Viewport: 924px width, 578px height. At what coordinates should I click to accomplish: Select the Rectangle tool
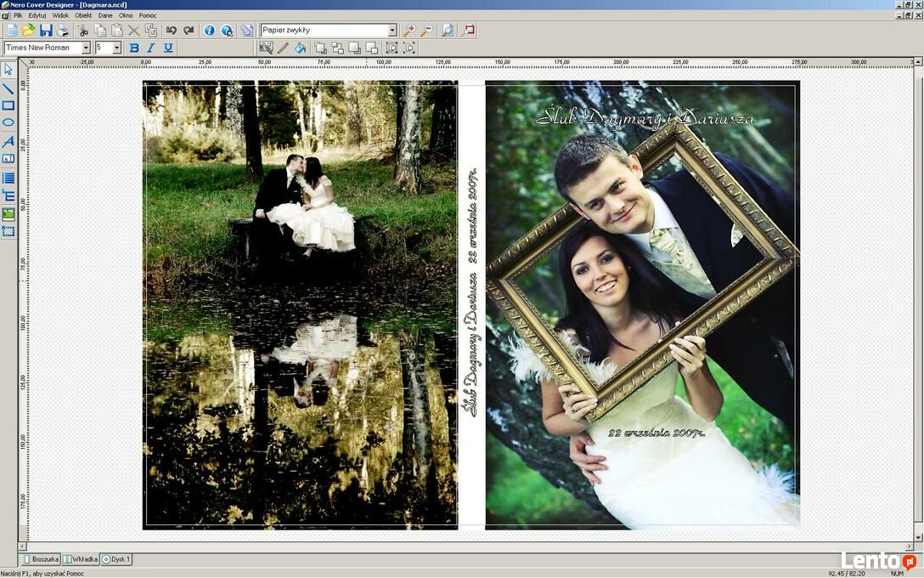click(x=8, y=105)
